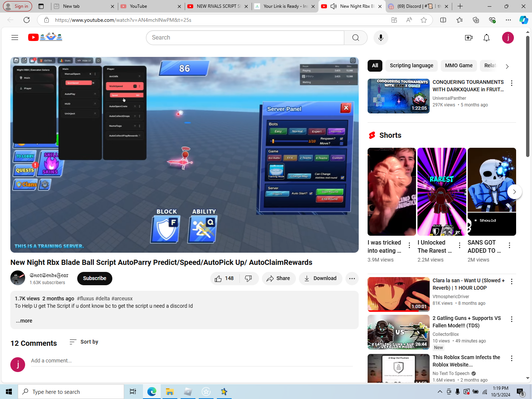Open the notifications bell
Viewport: 532px width, 399px height.
click(487, 38)
